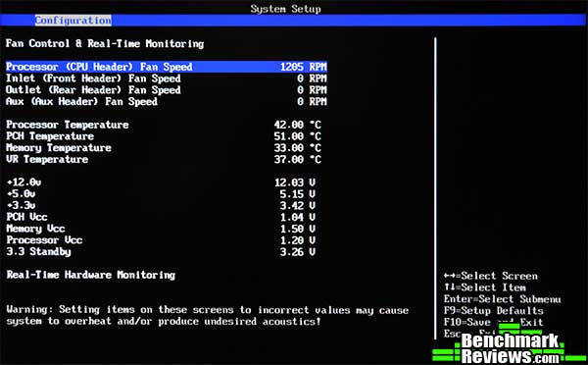This screenshot has height=365, width=588.
Task: Click the Fan Control & Real-Time Monitoring heading
Action: click(x=105, y=44)
